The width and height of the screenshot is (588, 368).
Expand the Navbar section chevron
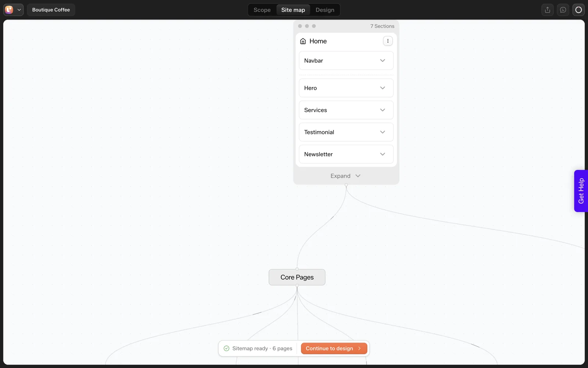click(383, 60)
